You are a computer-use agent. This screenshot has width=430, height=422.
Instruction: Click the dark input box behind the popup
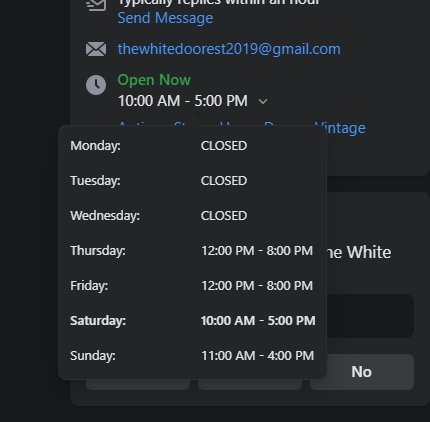[370, 316]
